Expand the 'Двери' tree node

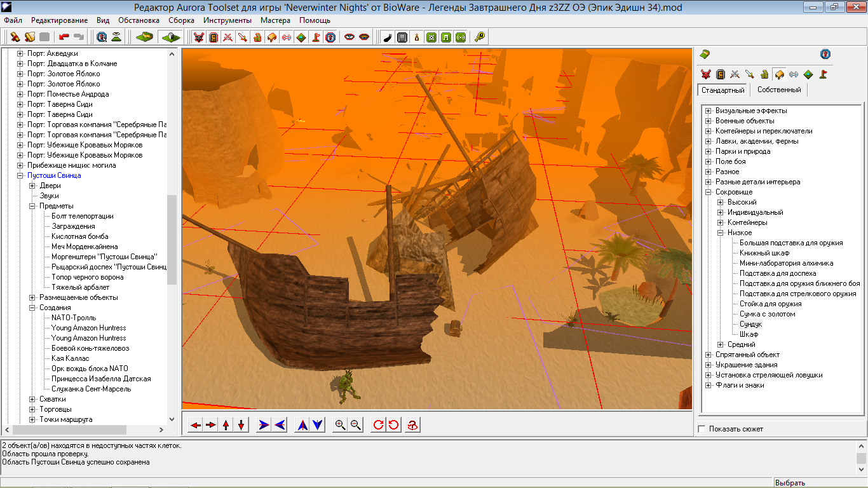pos(32,186)
